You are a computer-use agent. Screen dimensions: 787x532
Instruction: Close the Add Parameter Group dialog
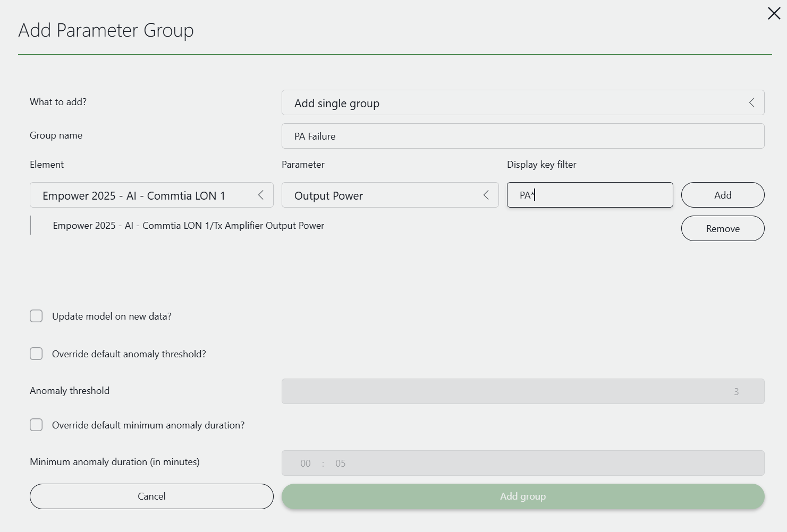tap(774, 13)
